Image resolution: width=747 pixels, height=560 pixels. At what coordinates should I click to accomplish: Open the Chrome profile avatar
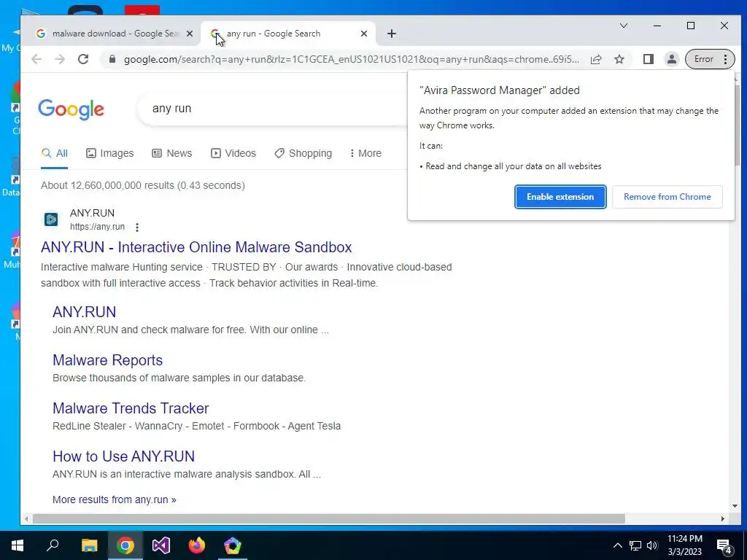tap(671, 59)
